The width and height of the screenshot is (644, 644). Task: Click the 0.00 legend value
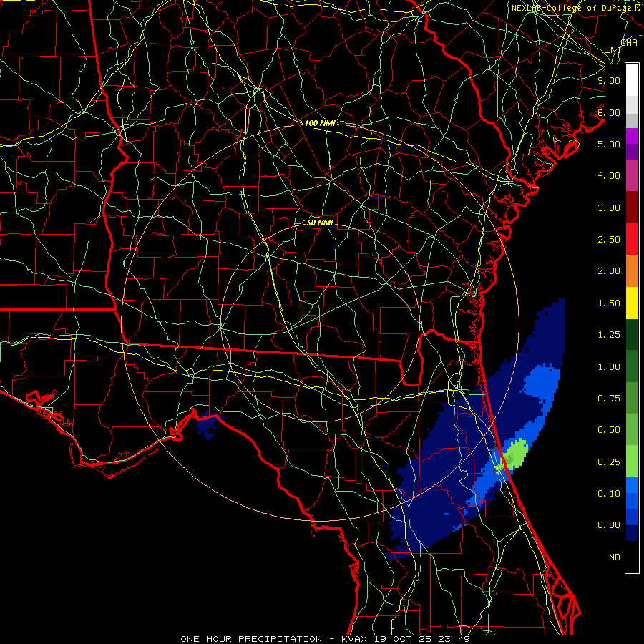pyautogui.click(x=609, y=525)
